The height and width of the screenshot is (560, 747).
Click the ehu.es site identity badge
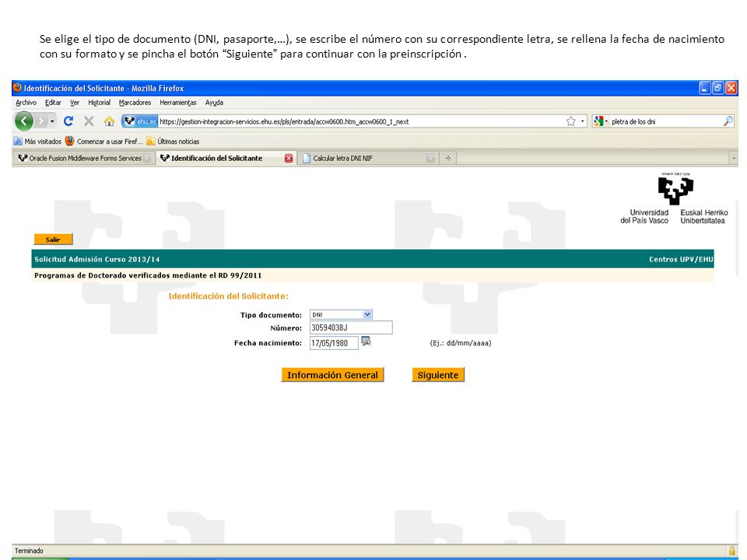[x=139, y=121]
